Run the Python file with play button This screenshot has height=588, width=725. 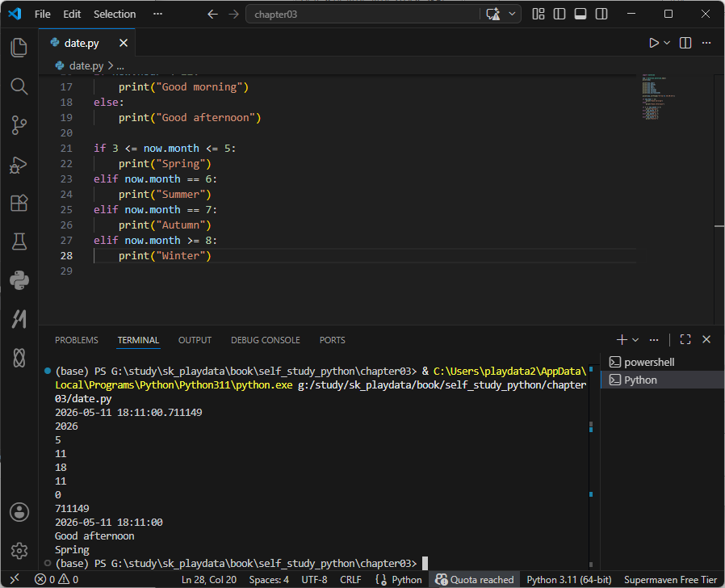point(653,43)
